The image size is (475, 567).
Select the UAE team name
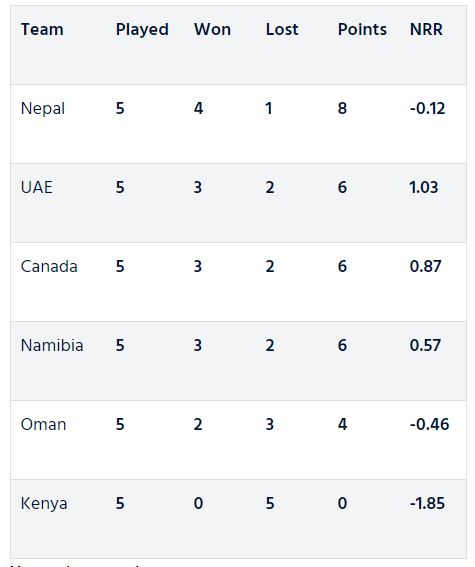(x=37, y=187)
